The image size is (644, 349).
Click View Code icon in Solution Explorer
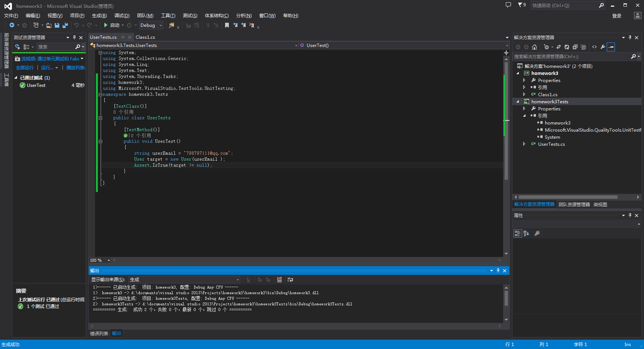coord(594,47)
